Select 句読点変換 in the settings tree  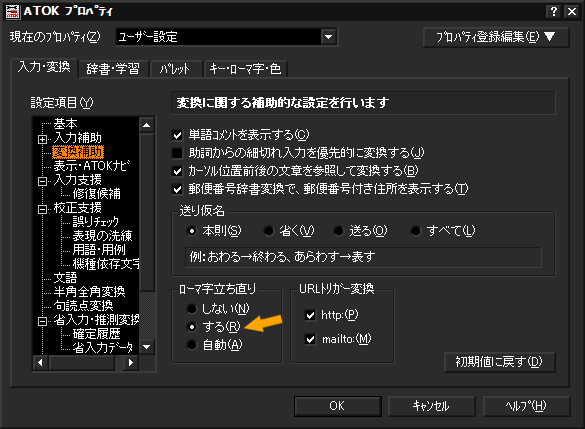point(83,306)
